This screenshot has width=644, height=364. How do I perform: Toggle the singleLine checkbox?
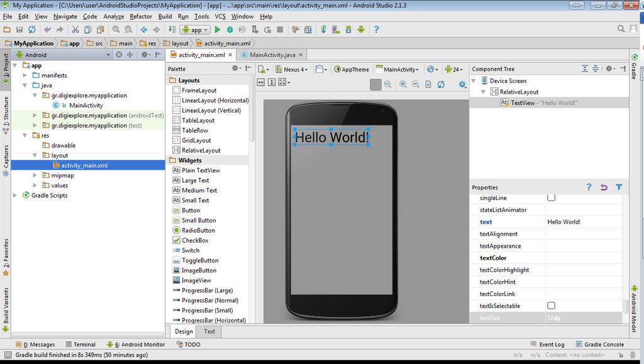tap(551, 197)
